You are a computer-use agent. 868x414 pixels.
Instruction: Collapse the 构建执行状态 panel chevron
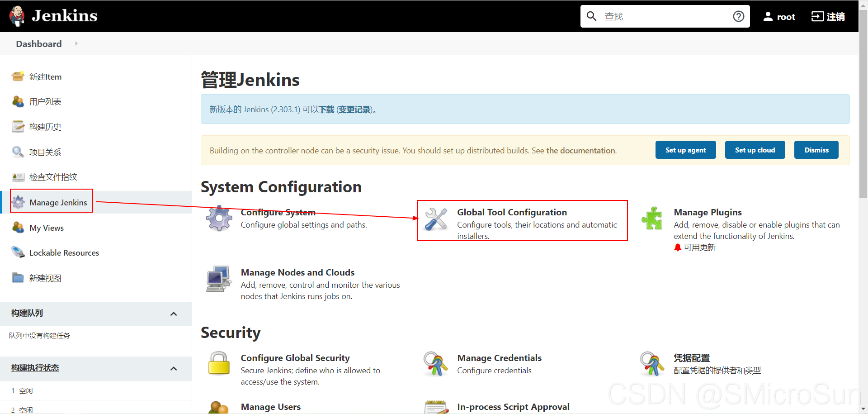pyautogui.click(x=174, y=368)
